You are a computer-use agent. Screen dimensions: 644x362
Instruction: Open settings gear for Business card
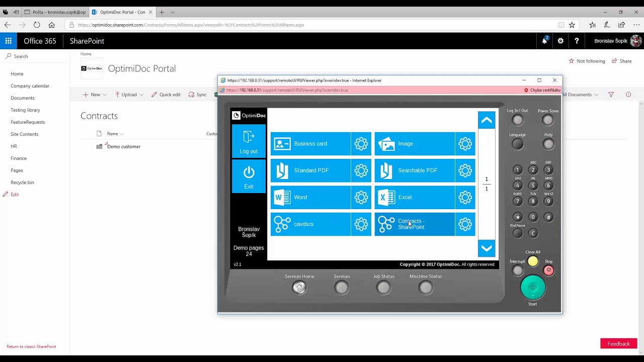pyautogui.click(x=361, y=144)
